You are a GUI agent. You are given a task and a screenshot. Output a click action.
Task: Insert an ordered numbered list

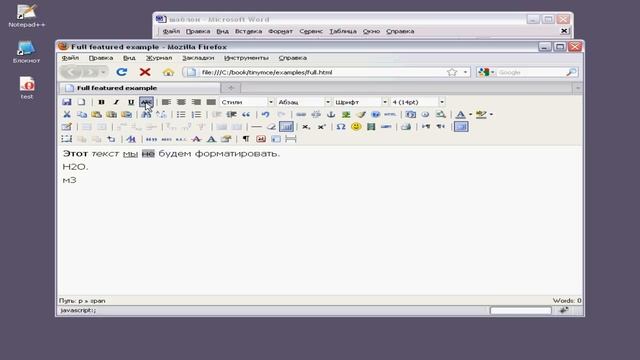[196, 114]
